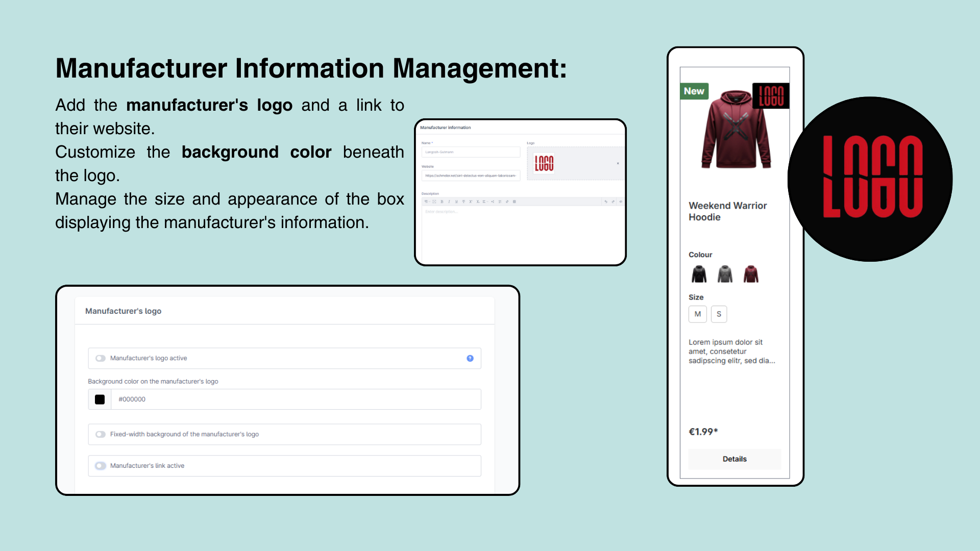Open the text alignment dropdown in the description toolbar
980x551 pixels.
485,202
